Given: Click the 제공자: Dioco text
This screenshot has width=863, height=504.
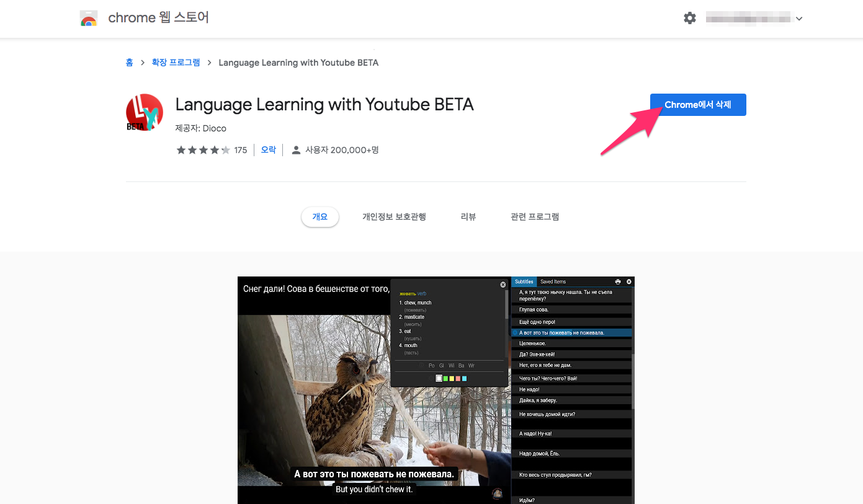Looking at the screenshot, I should pos(201,128).
